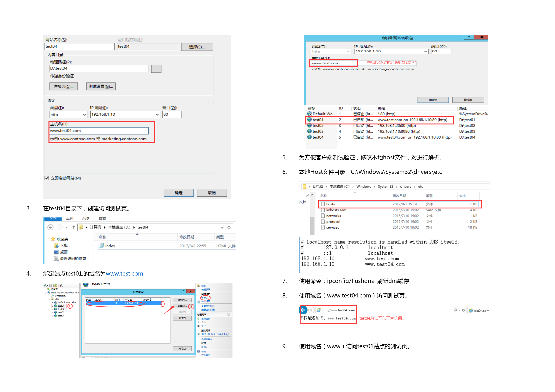The image size is (555, 392).
Task: Click the services file icon
Action: [x=323, y=227]
